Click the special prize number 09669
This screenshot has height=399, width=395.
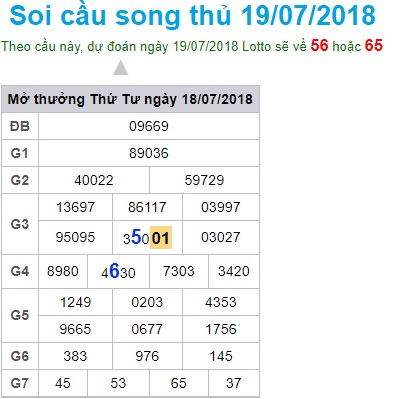coord(149,126)
